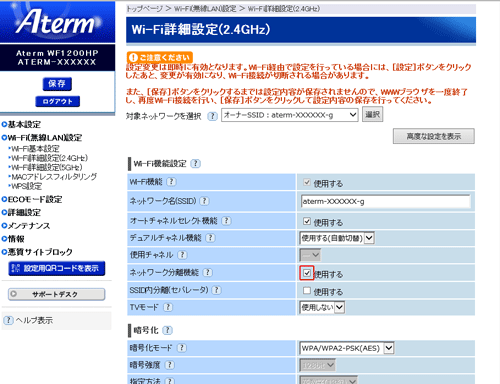
Task: Click 設定用QRコードを表示 button
Action: coord(57,268)
